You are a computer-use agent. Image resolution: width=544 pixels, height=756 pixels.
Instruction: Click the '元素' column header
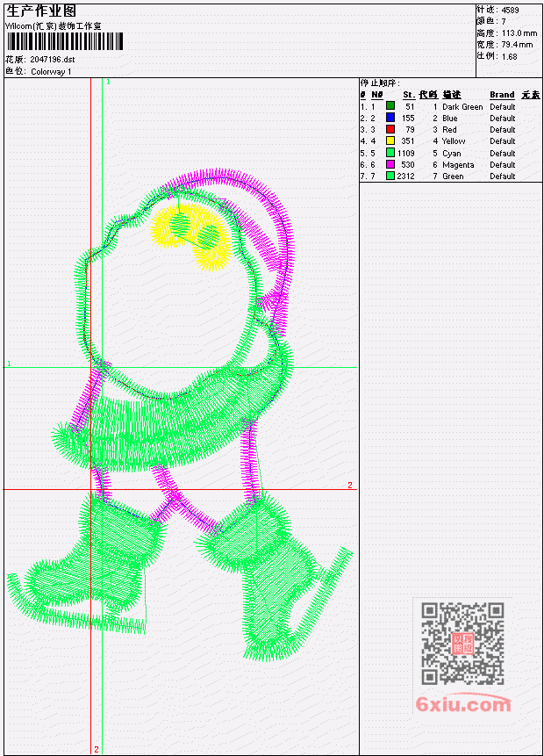(531, 95)
